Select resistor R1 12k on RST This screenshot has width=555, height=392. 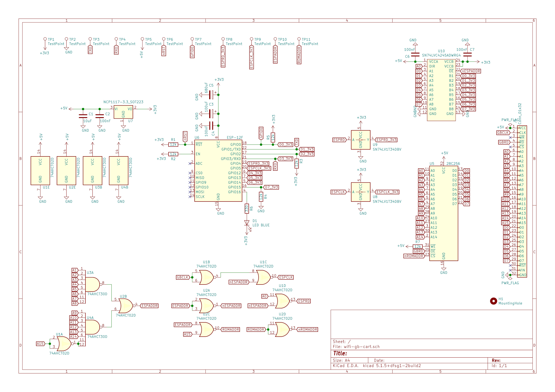pyautogui.click(x=173, y=144)
